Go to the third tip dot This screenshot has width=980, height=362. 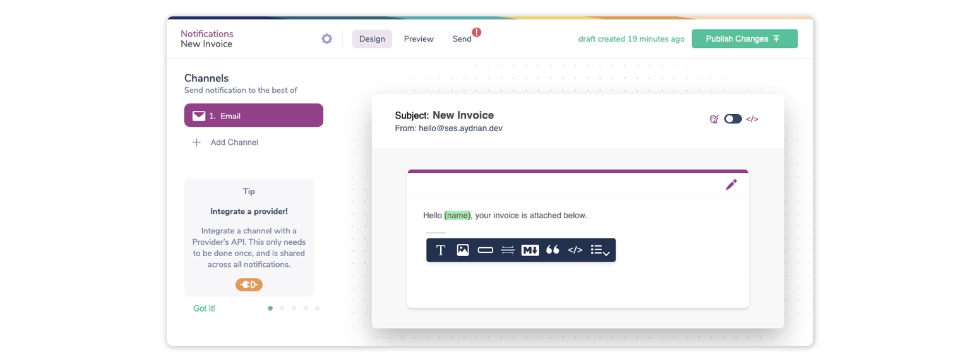294,308
